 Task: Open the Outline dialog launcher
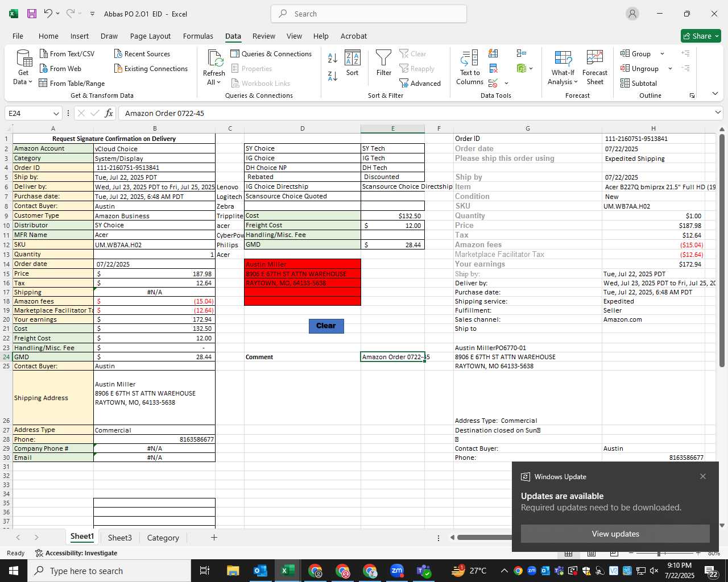click(x=692, y=95)
